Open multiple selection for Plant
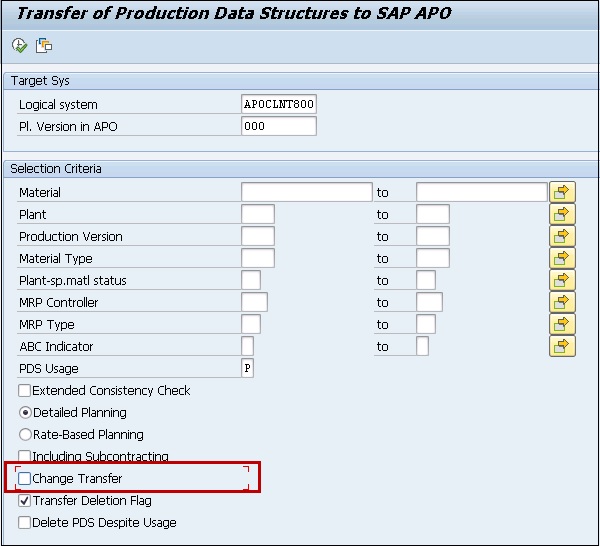 tap(563, 214)
